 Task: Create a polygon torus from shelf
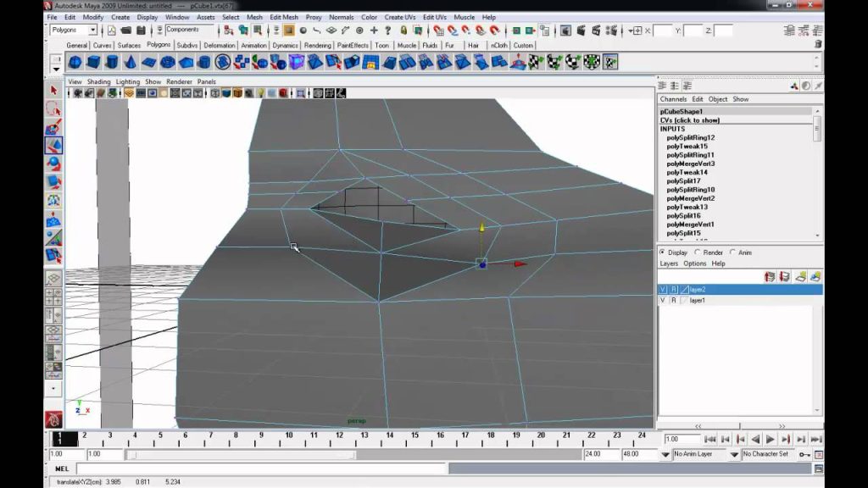coord(167,62)
